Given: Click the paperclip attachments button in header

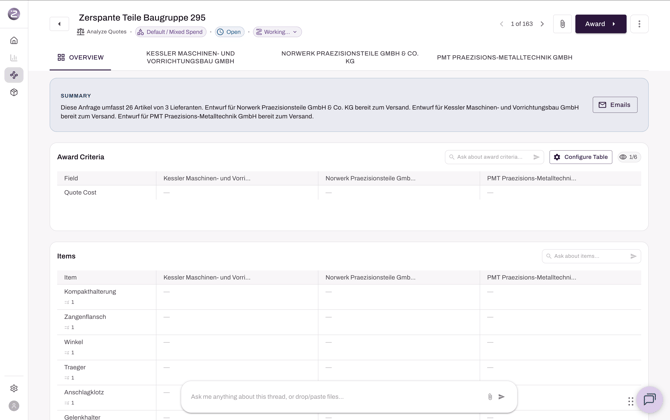Looking at the screenshot, I should coord(562,24).
